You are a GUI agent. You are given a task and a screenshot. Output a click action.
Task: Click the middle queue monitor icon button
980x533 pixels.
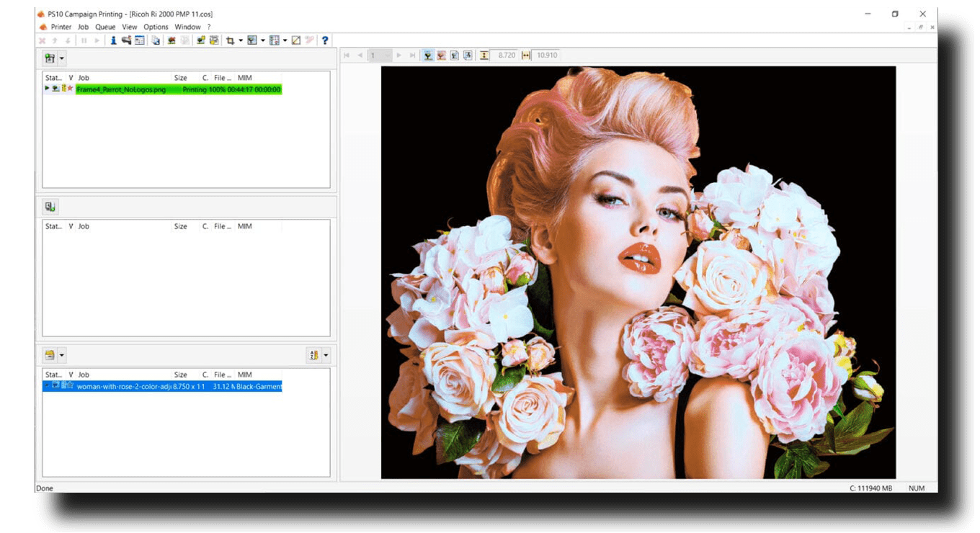point(50,207)
